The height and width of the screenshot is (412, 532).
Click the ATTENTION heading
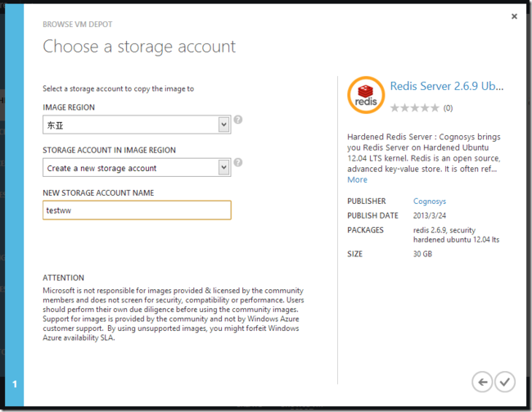[64, 278]
